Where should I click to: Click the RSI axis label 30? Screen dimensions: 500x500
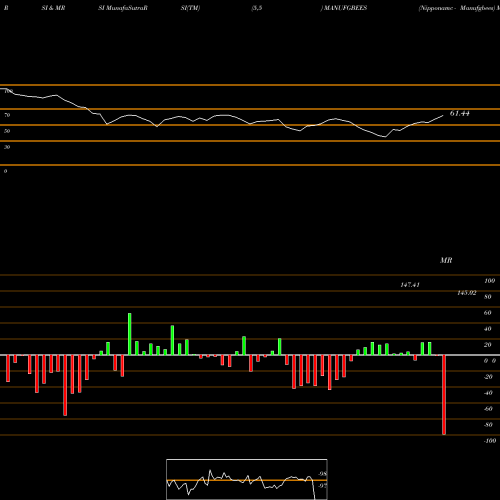[7, 147]
